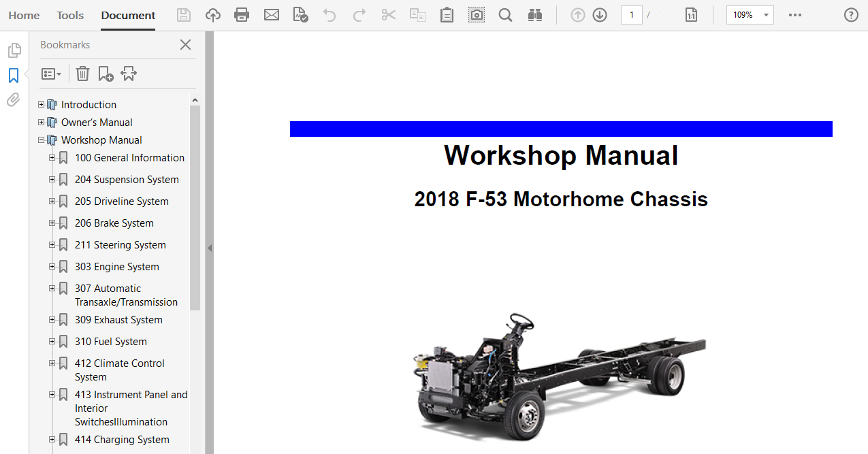Viewport: 868px width, 454px height.
Task: Print the document
Action: (242, 14)
